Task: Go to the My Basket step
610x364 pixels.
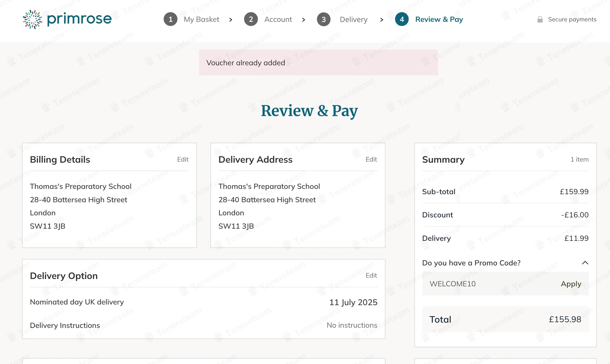Action: pos(201,19)
